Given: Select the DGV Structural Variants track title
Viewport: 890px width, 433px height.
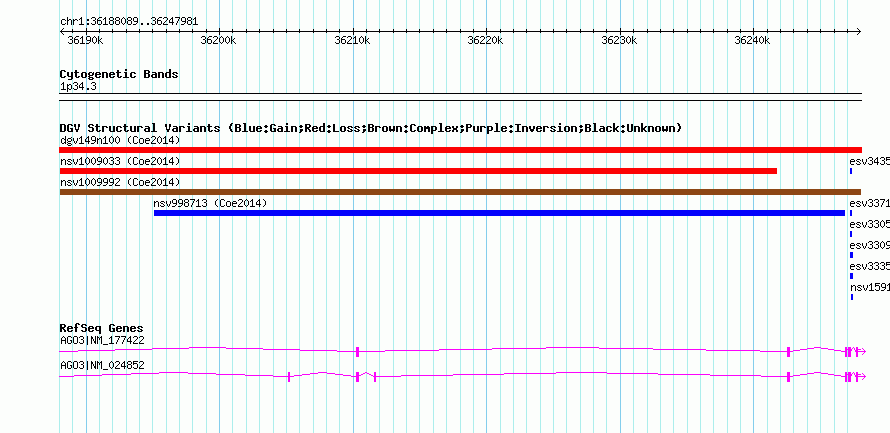Looking at the screenshot, I should click(x=371, y=128).
